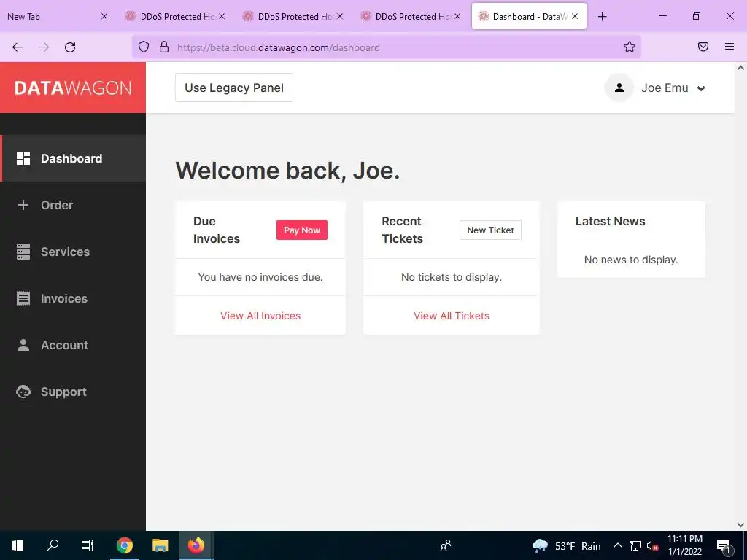Open Account section in sidebar
This screenshot has height=560, width=747.
(73, 345)
